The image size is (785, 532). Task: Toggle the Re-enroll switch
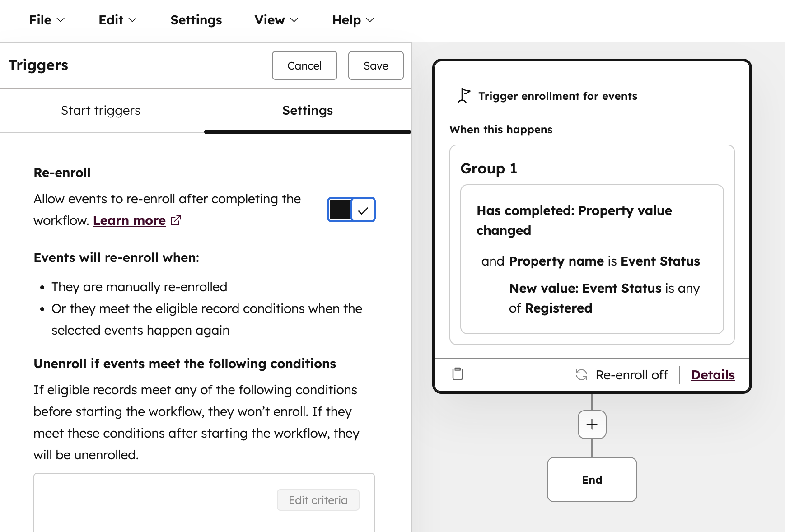point(351,210)
